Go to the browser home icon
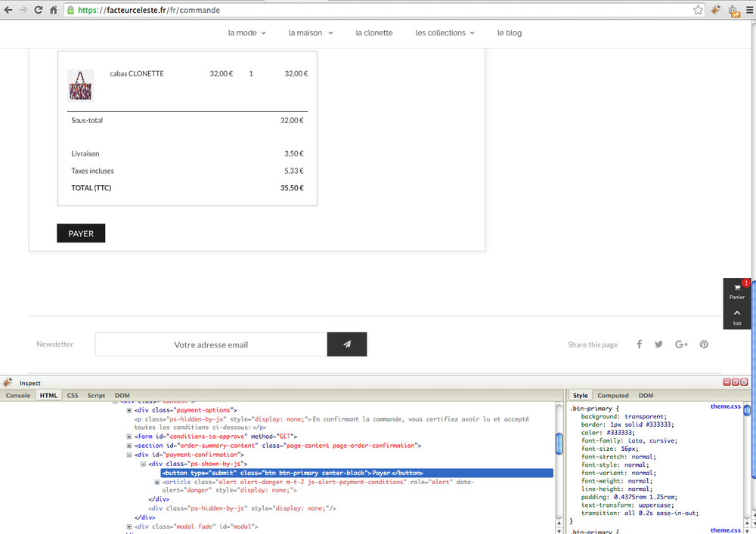The image size is (756, 534). point(54,10)
